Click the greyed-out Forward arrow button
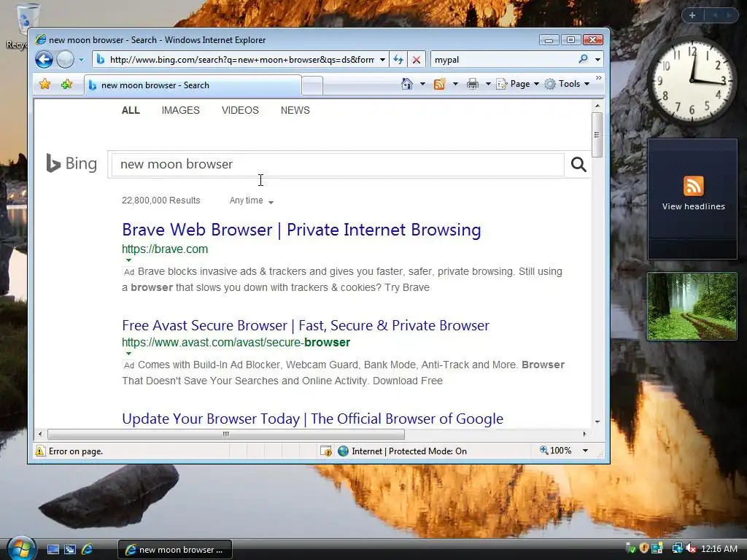The height and width of the screenshot is (560, 747). point(65,60)
